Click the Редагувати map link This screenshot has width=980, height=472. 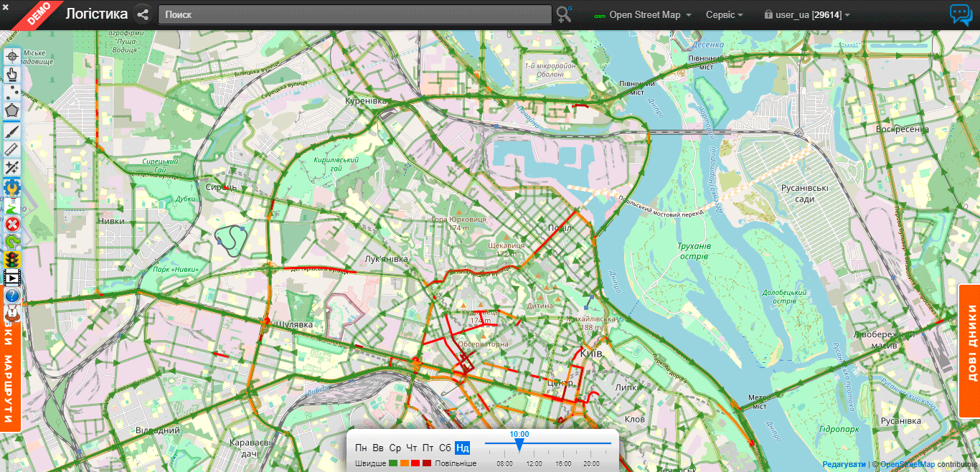coord(844,464)
